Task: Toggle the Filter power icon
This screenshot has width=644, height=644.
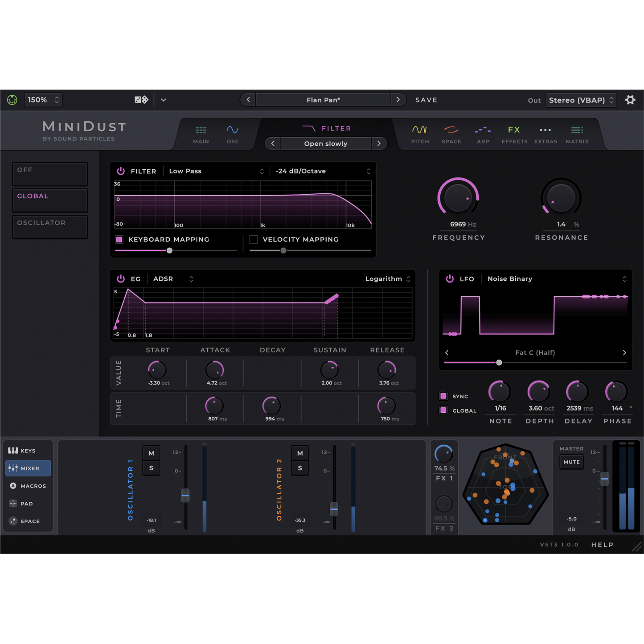Action: point(121,171)
